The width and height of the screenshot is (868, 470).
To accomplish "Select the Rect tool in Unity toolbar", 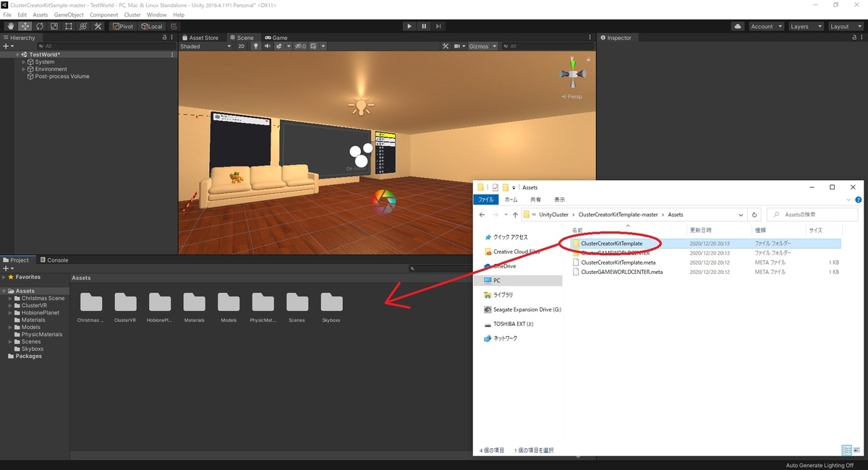I will [68, 26].
